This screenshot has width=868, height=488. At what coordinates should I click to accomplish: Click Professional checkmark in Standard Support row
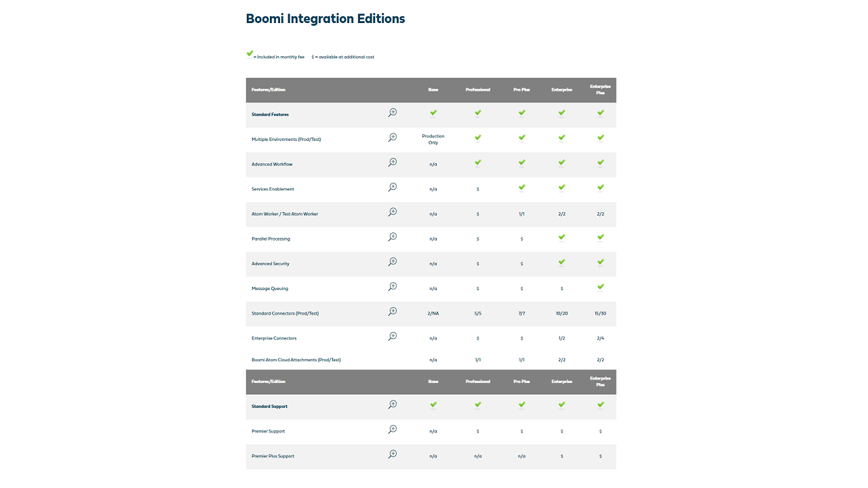point(478,405)
